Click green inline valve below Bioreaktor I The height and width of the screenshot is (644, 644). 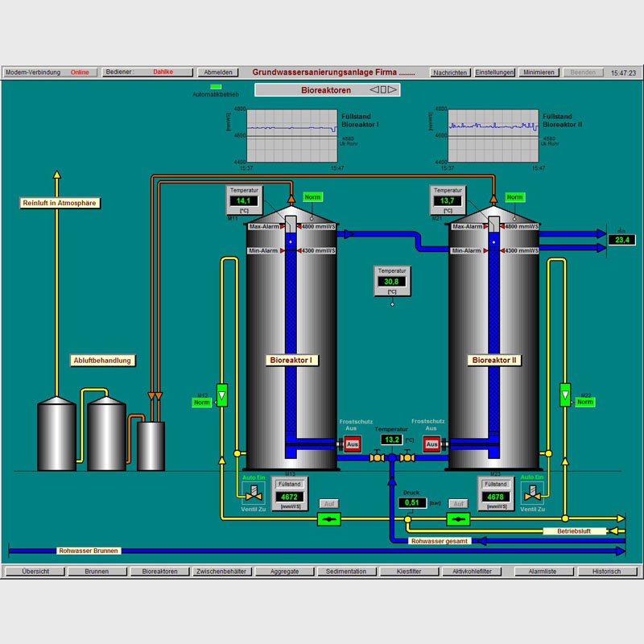[x=328, y=520]
